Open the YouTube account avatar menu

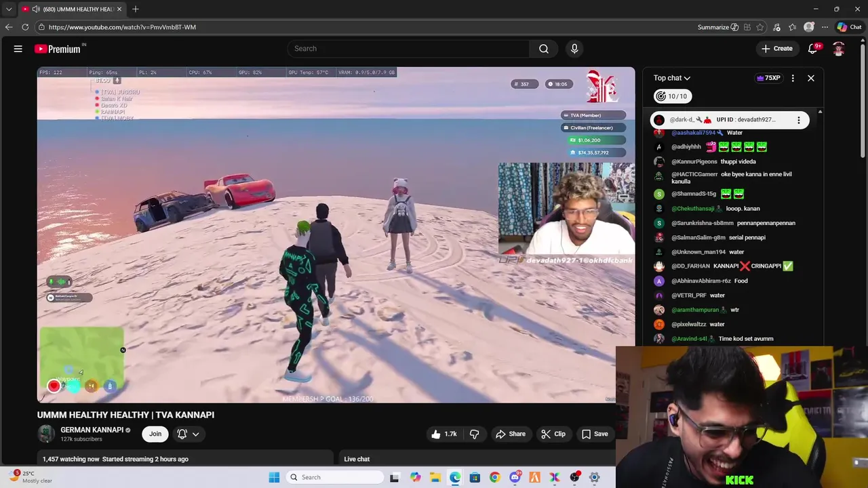(x=839, y=49)
